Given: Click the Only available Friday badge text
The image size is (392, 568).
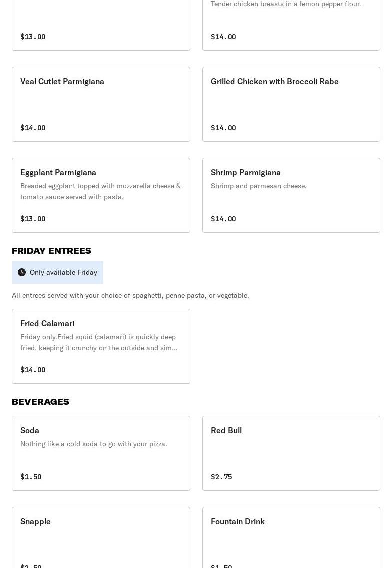Looking at the screenshot, I should [63, 272].
